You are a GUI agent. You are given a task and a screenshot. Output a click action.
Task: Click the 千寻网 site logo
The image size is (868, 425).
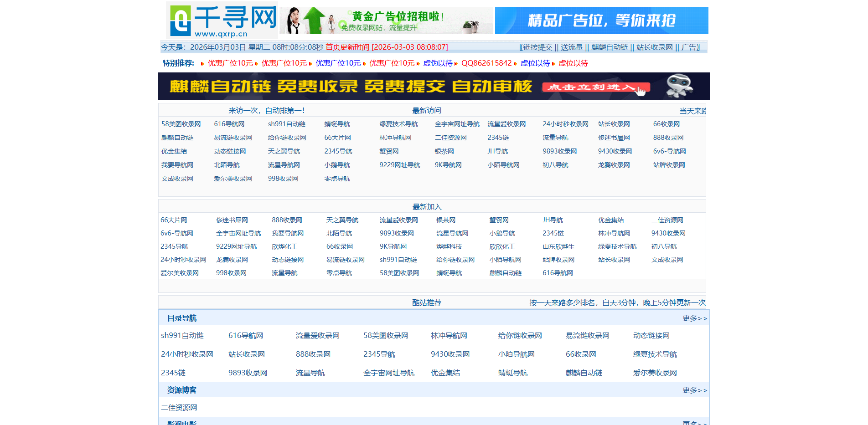[x=222, y=20]
